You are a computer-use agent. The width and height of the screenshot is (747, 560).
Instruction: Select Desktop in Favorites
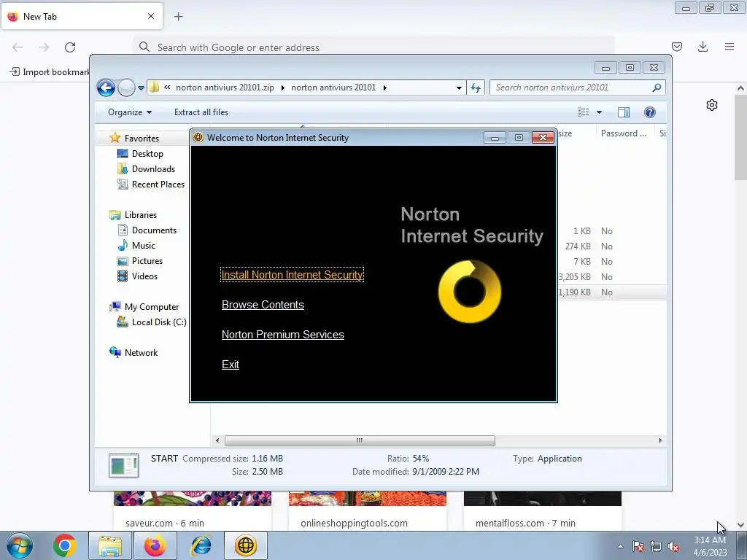(x=147, y=154)
